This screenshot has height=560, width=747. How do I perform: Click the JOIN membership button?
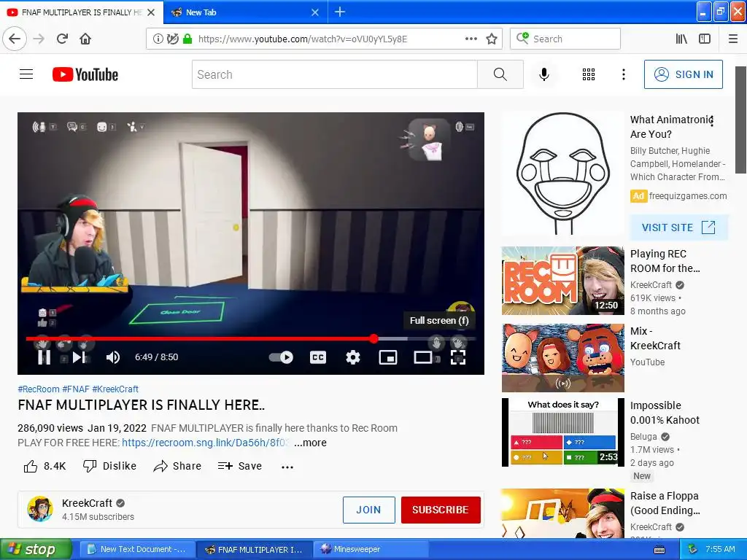(x=368, y=510)
